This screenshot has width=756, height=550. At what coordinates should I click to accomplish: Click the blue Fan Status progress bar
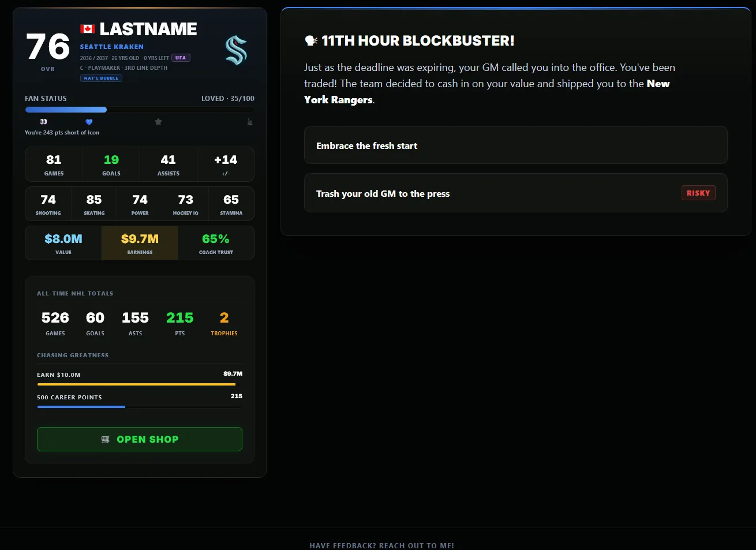[x=140, y=110]
